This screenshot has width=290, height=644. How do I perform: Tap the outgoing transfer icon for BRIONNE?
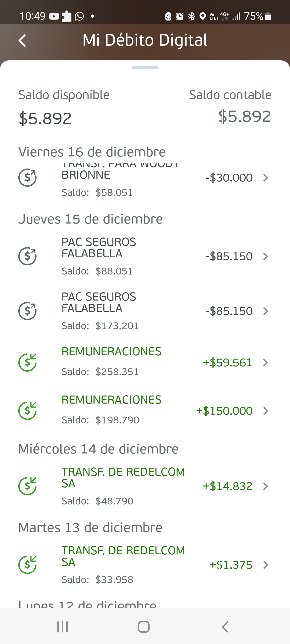[27, 178]
